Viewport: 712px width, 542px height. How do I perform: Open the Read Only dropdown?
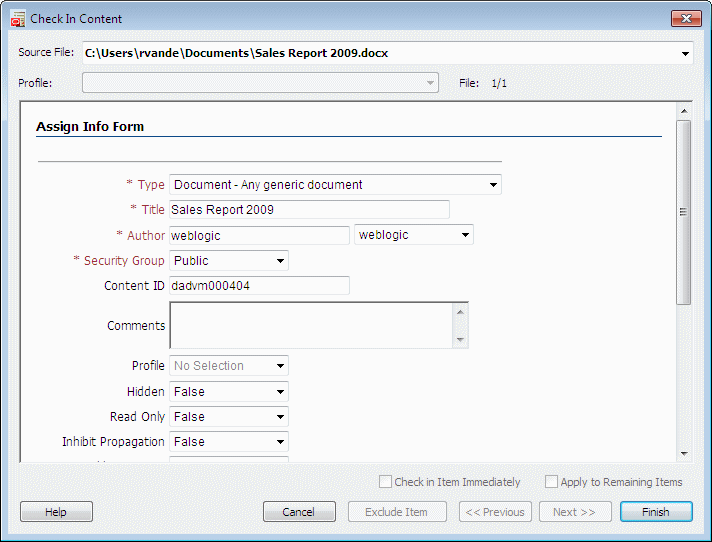click(x=280, y=417)
